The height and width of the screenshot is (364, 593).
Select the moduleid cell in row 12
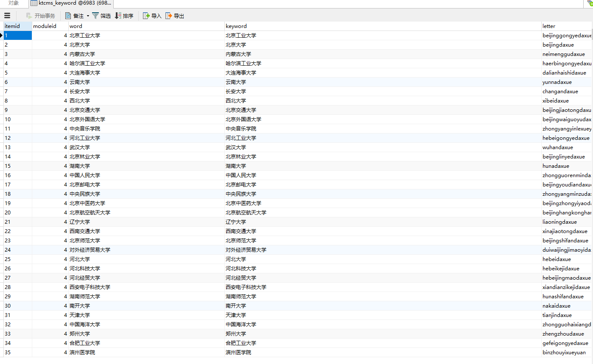pos(50,138)
